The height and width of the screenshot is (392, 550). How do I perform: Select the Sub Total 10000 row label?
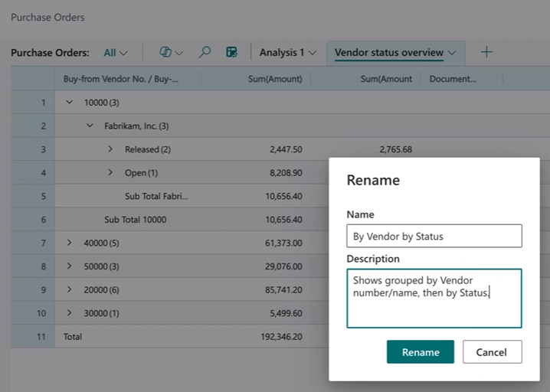coord(135,220)
